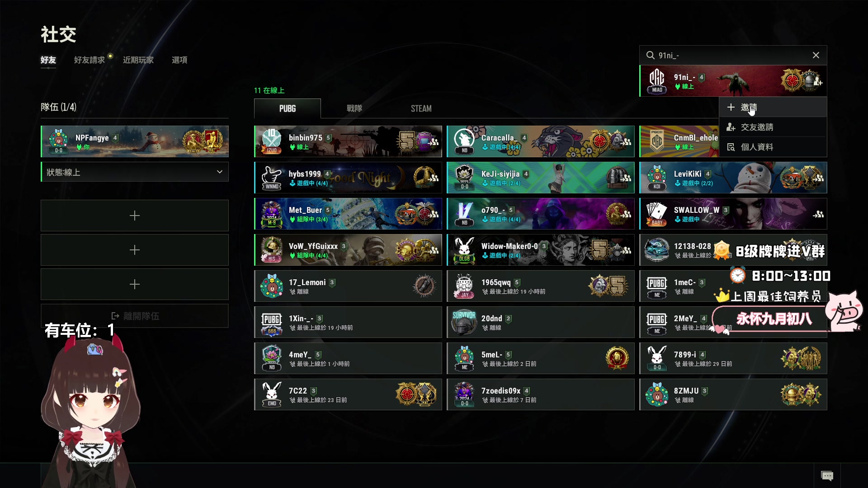Click the join-team icon on o790_- card

(626, 214)
